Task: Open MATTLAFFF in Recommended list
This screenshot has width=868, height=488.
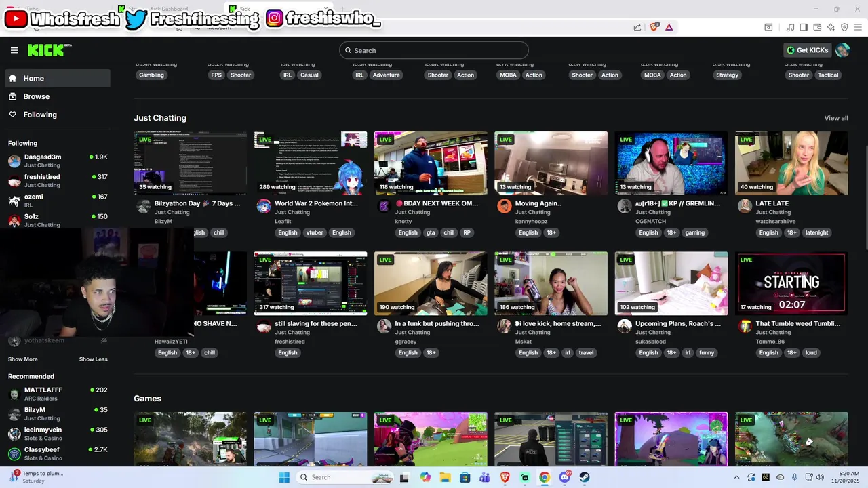Action: [x=58, y=394]
